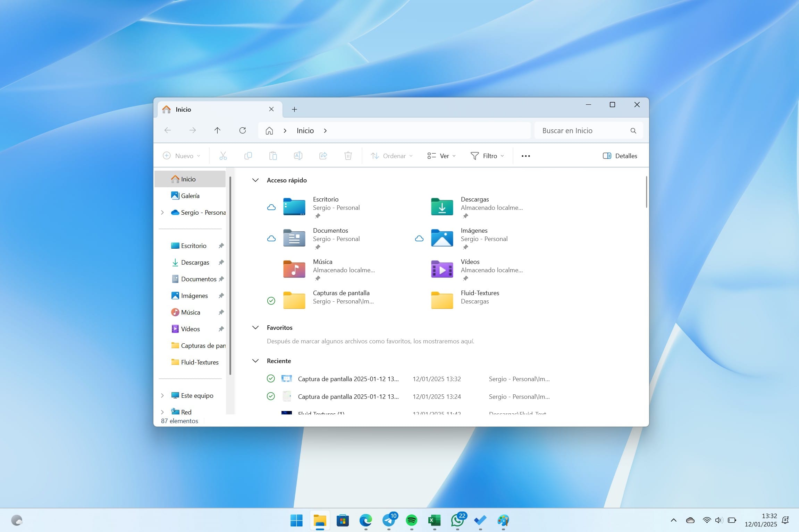Select the Cut icon on the toolbar
Screen dimensions: 799x532
(x=223, y=155)
